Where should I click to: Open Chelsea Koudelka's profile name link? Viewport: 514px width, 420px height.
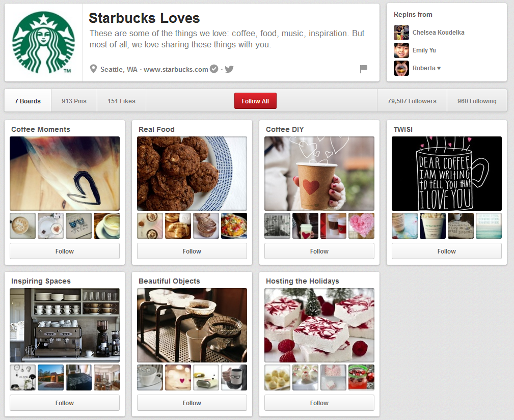438,33
